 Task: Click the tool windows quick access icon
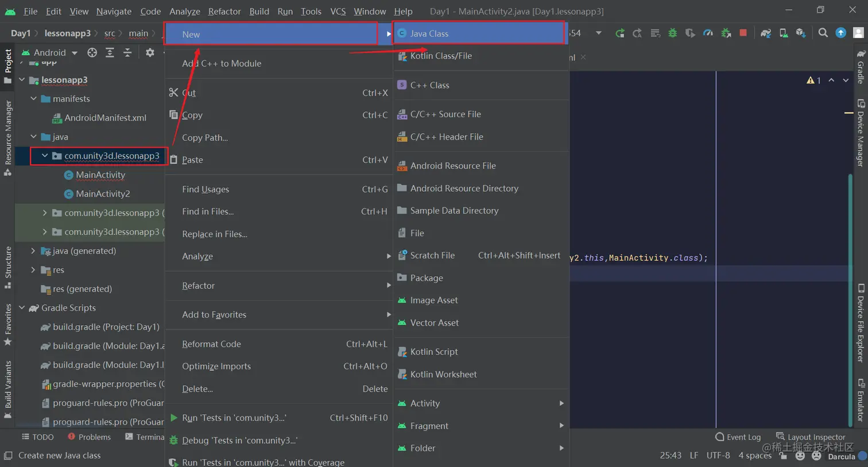(x=7, y=456)
